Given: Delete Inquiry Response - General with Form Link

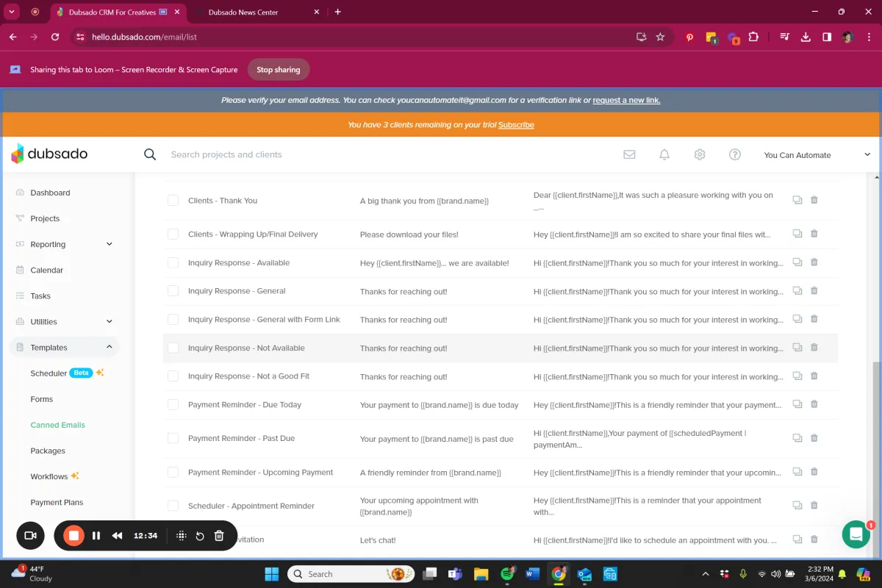Looking at the screenshot, I should (814, 319).
